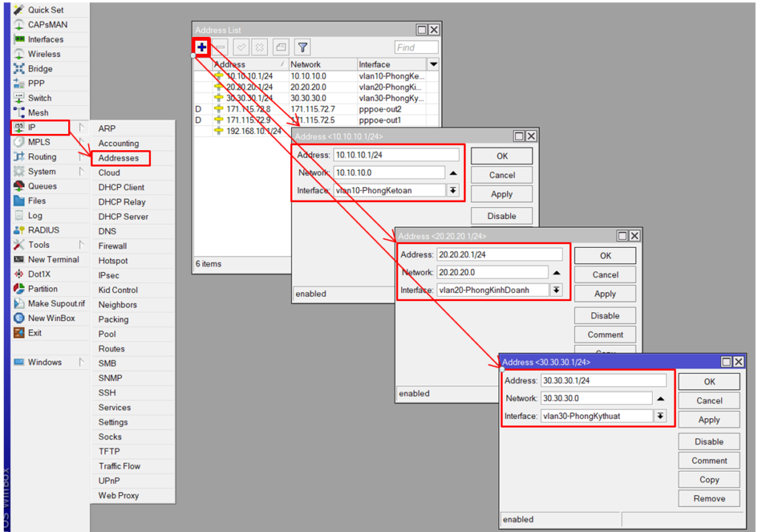758x532 pixels.
Task: Choose Addresses in the IP submenu
Action: 118,158
